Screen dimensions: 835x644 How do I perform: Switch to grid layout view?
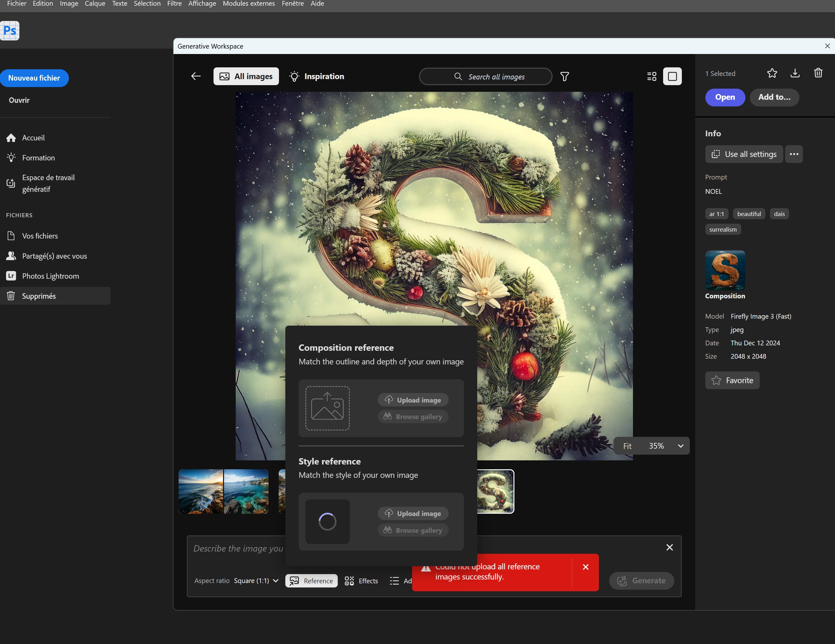pyautogui.click(x=651, y=77)
